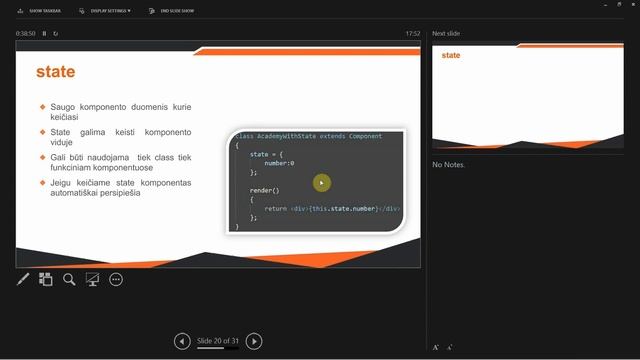Click the slide title 'state'

coord(56,72)
